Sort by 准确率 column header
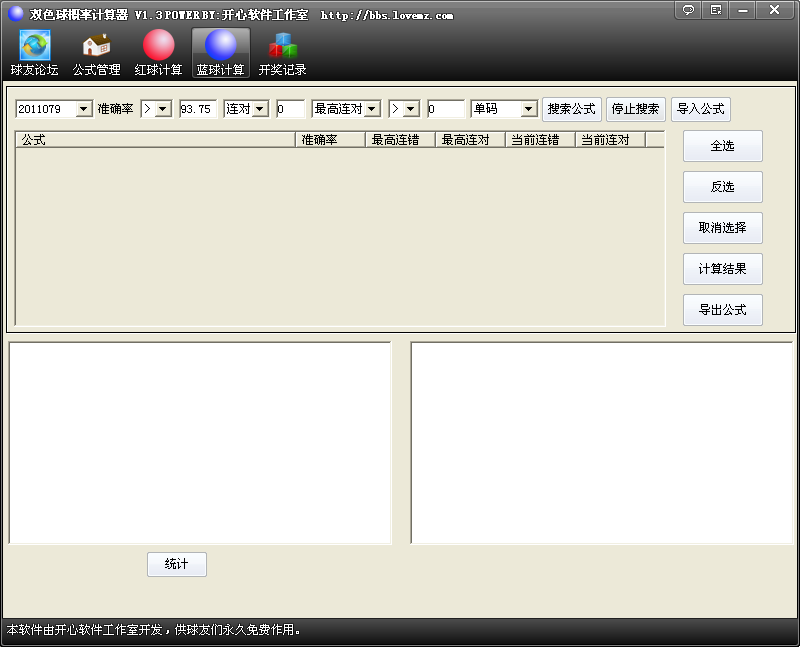800x647 pixels. 331,140
